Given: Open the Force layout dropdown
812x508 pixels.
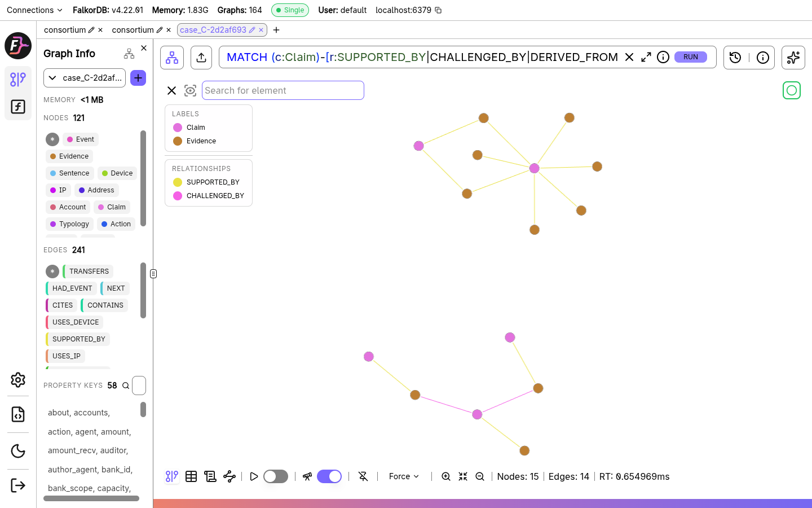Looking at the screenshot, I should (404, 476).
